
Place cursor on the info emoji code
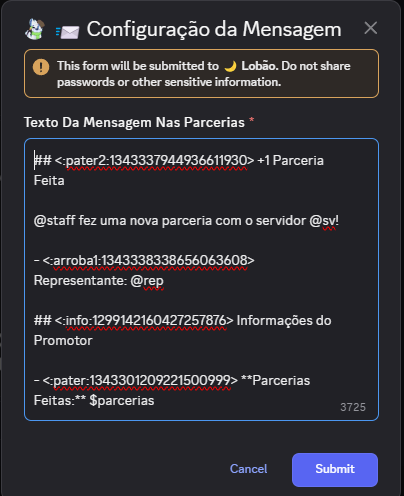[x=144, y=321]
